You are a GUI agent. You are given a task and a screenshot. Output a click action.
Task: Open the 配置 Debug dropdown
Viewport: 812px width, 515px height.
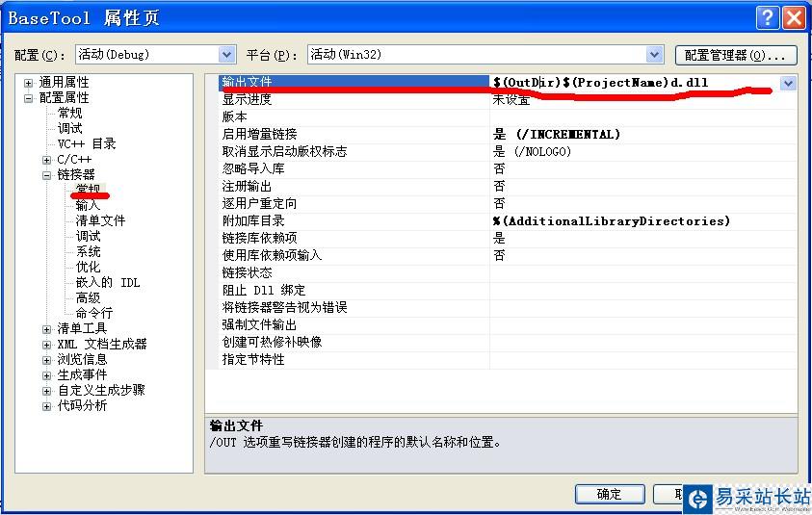(x=226, y=54)
